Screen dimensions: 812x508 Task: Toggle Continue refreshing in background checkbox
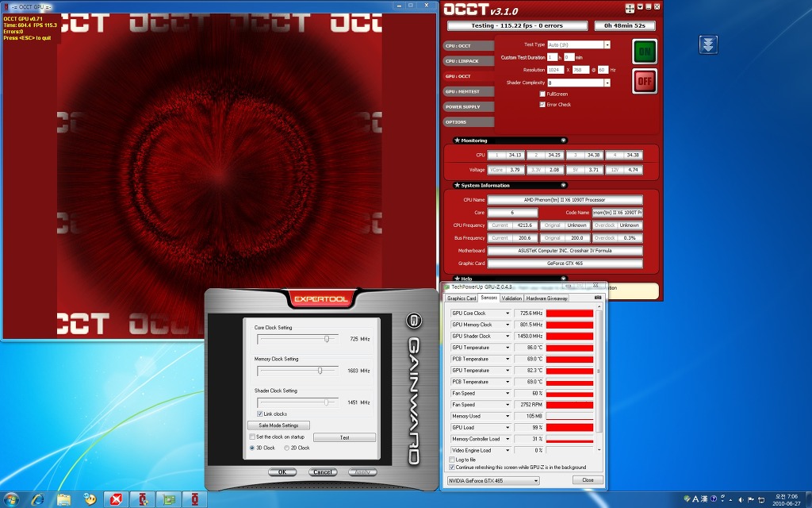[452, 467]
